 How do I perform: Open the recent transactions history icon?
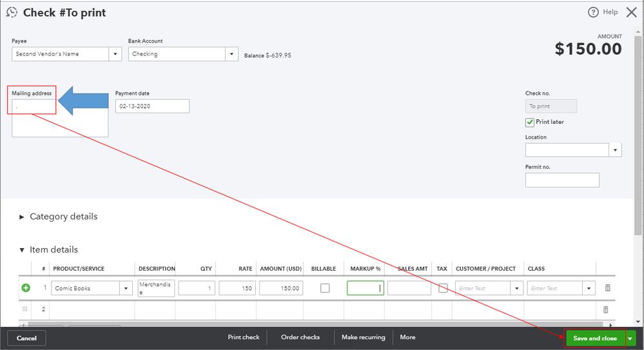(x=12, y=12)
